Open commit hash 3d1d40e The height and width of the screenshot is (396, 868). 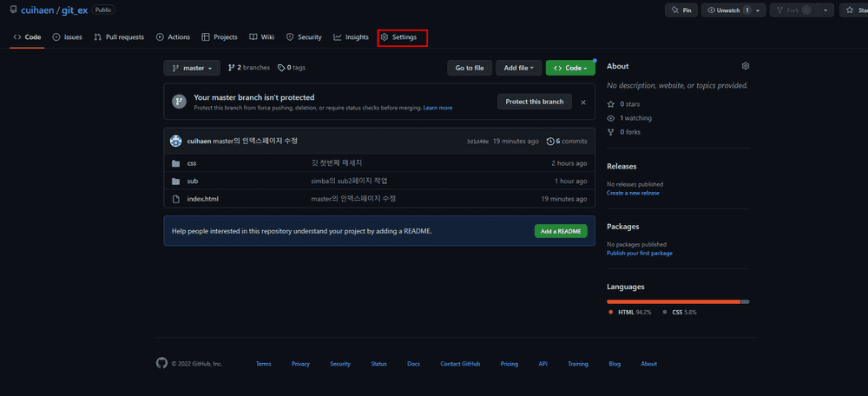477,142
